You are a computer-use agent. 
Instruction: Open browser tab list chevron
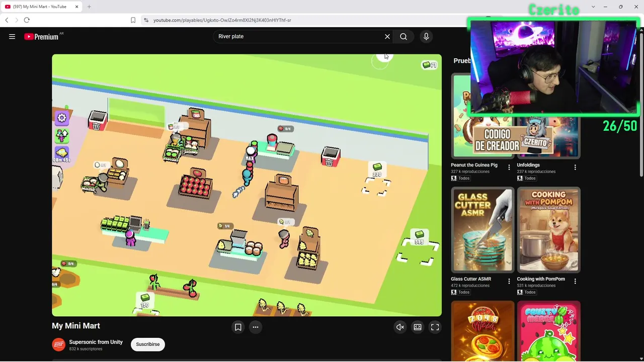point(593,7)
